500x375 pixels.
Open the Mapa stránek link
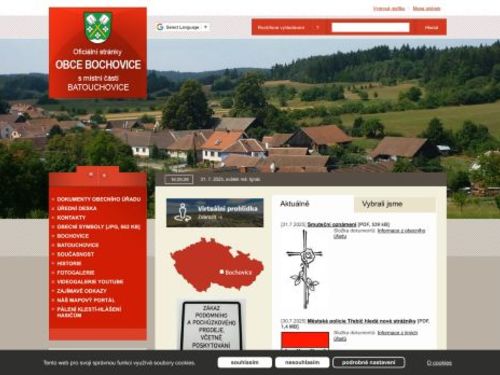tap(426, 9)
